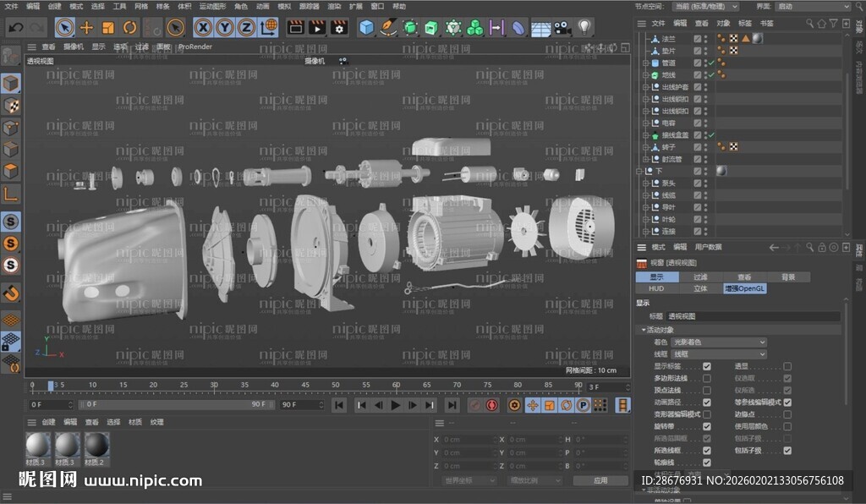Viewport: 866px width, 504px height.
Task: Open the cube primitive objects icon
Action: click(x=366, y=28)
